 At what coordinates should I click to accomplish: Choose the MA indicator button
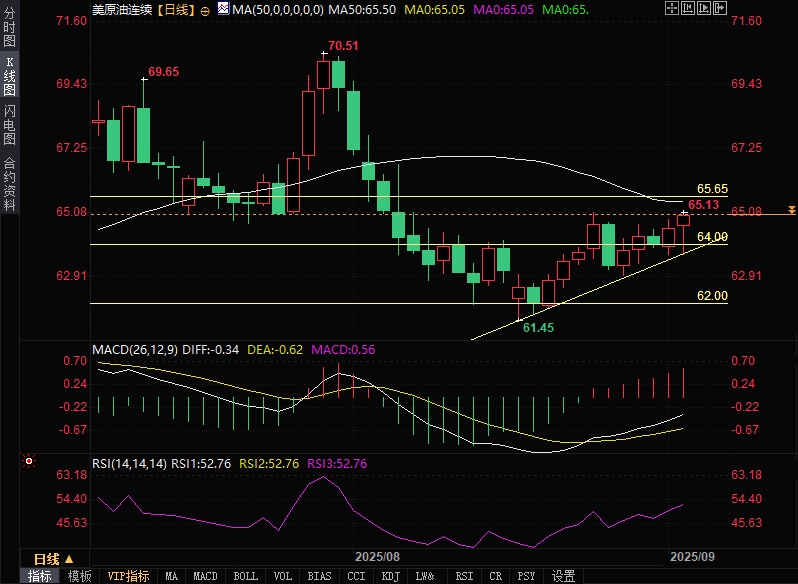click(172, 576)
